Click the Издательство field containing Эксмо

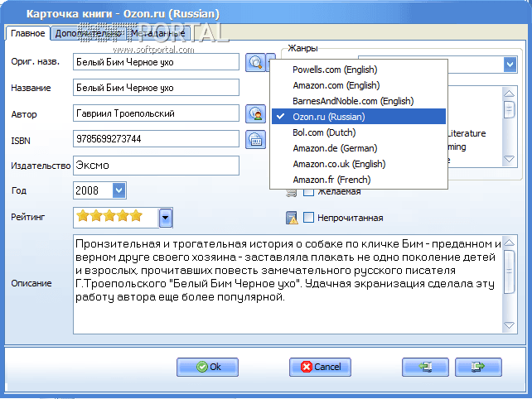156,166
